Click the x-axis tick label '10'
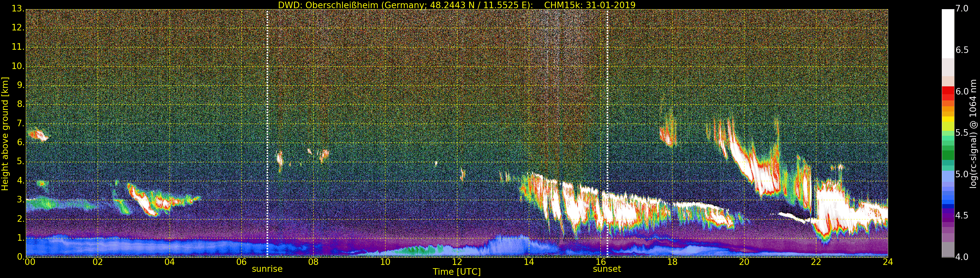 (x=385, y=262)
